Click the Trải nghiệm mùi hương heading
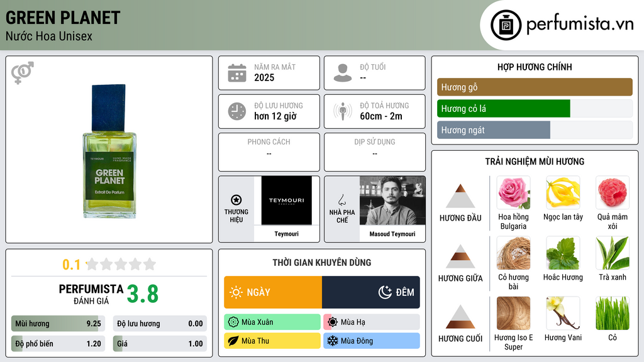Viewport: 644px width, 362px height. (x=535, y=162)
